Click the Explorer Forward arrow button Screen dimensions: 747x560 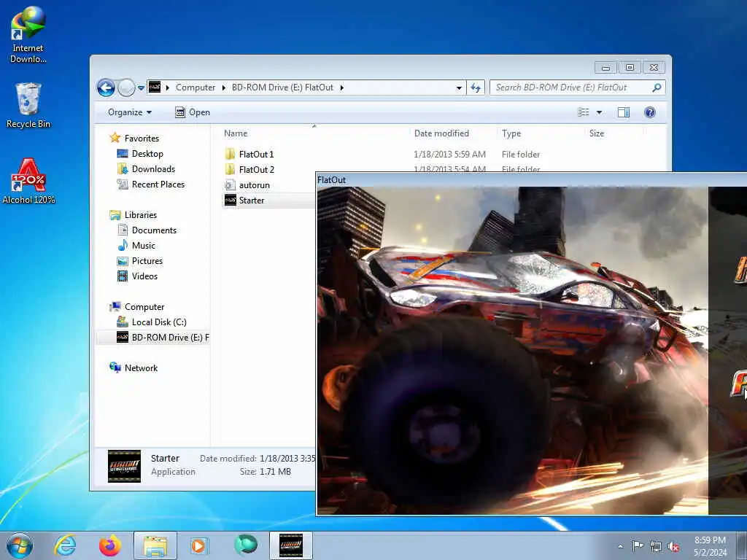click(x=126, y=87)
